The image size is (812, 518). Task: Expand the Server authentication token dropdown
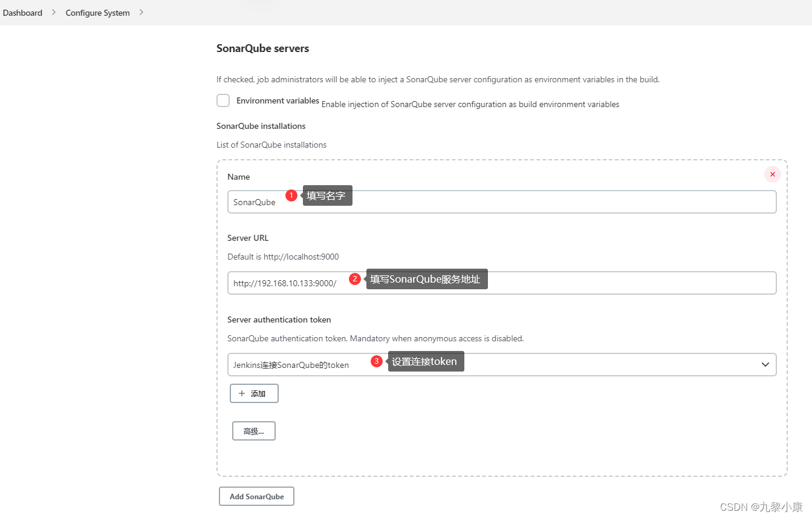click(765, 364)
